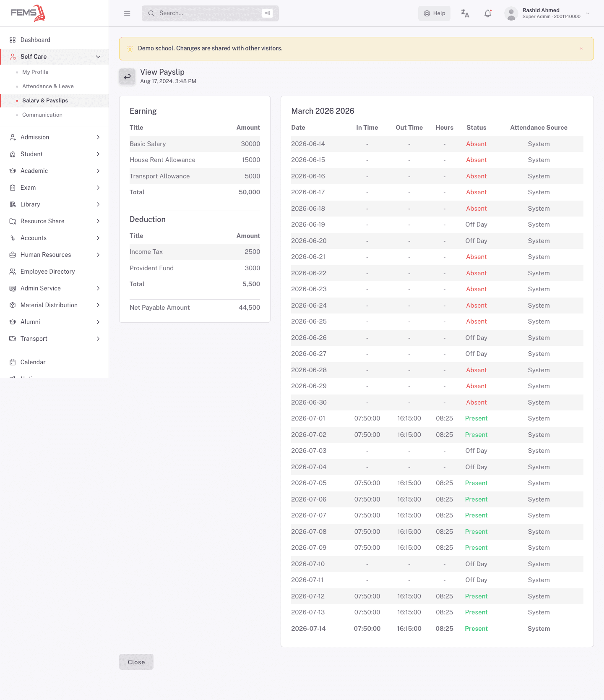The width and height of the screenshot is (604, 700).
Task: Click the back arrow beside View Payslip
Action: click(127, 77)
